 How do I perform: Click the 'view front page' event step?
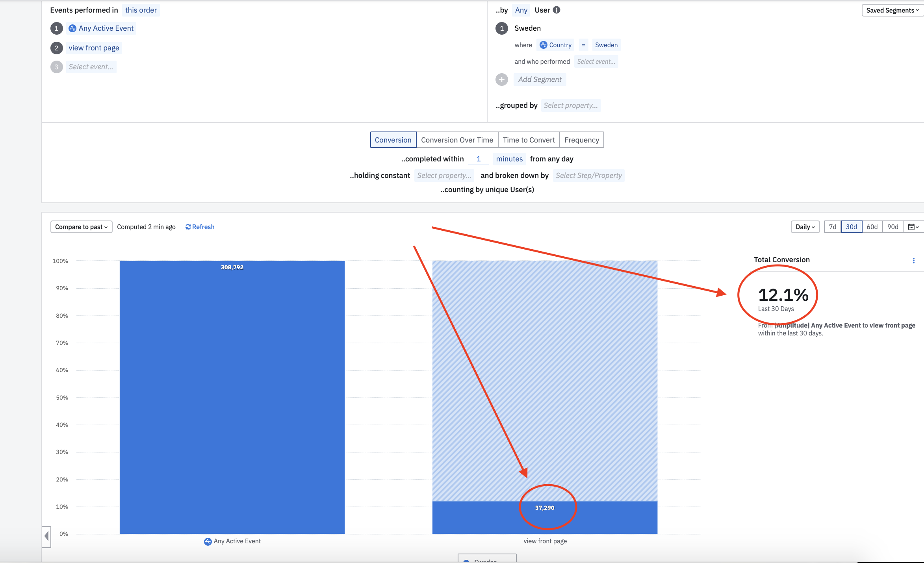(x=94, y=48)
